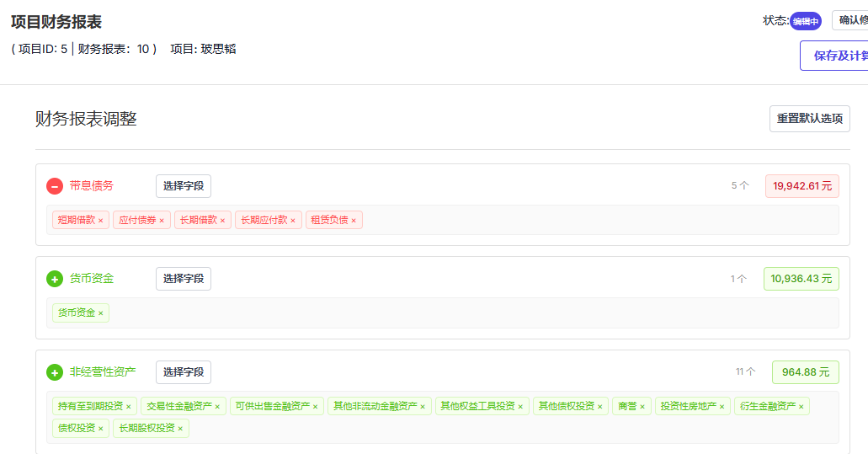Open 选择字段 for 非经营性资产 section

(x=184, y=372)
